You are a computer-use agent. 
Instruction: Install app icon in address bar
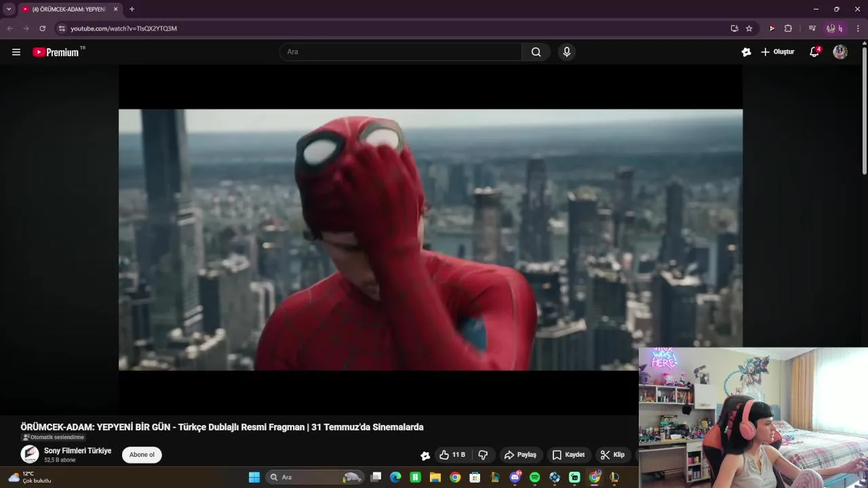click(734, 28)
